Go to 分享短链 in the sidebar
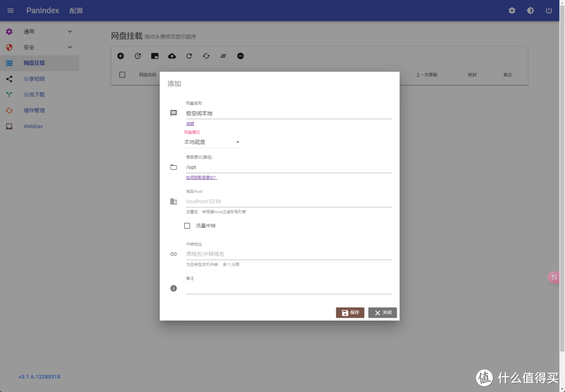Screen dimensions: 565x392 click(x=39, y=79)
